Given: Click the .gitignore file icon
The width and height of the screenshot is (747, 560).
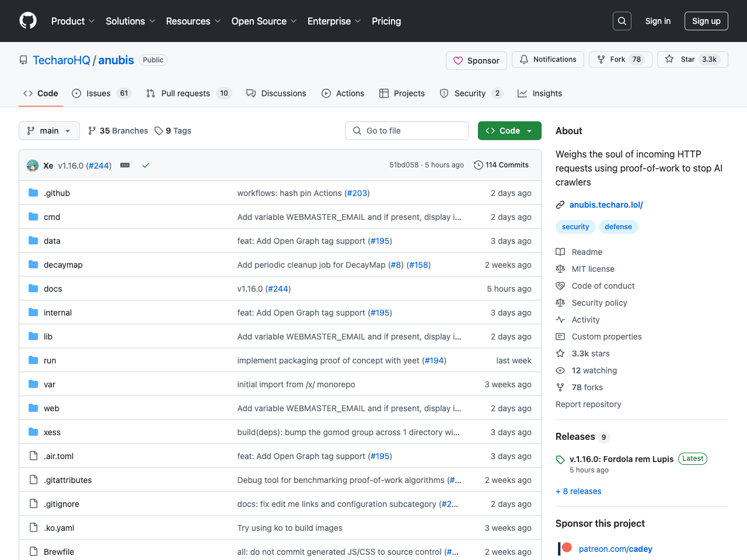Looking at the screenshot, I should (x=33, y=504).
